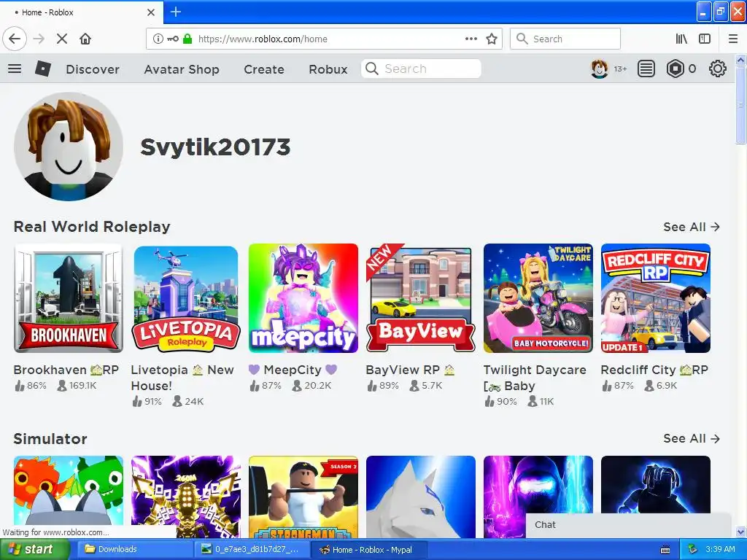Open the white wolf simulator thumbnail

point(421,497)
